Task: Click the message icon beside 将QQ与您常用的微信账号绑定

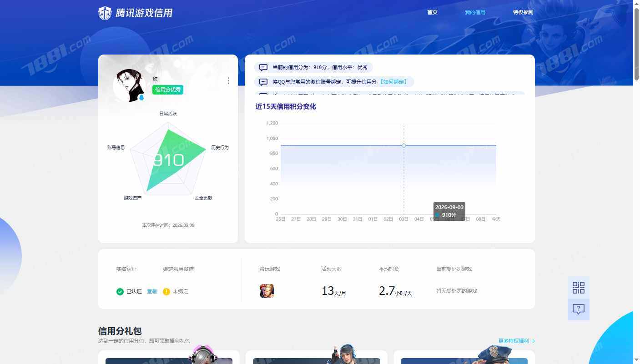Action: click(x=263, y=82)
